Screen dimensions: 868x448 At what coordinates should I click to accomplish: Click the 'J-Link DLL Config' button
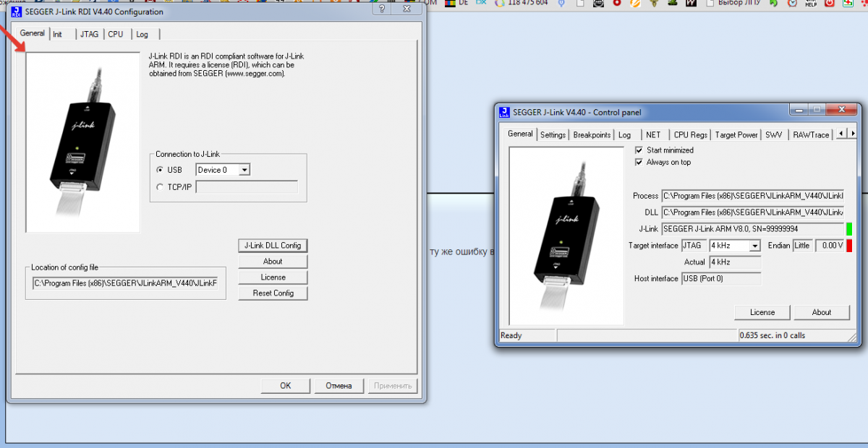coord(273,246)
